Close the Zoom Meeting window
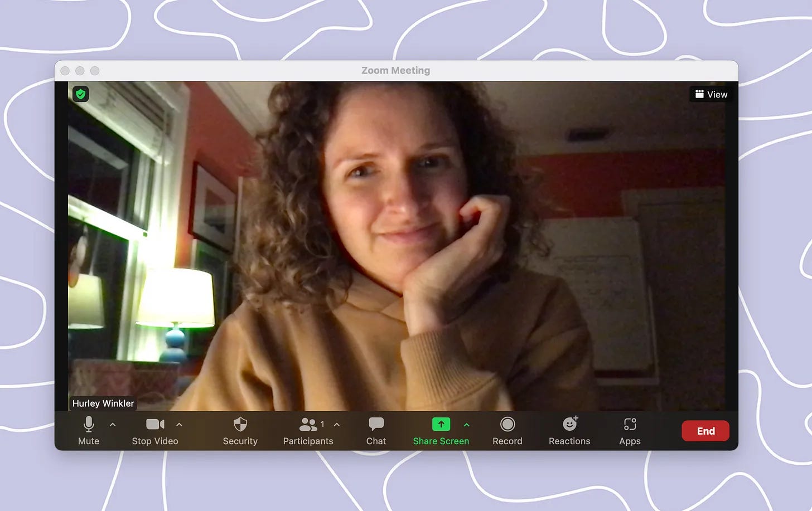The width and height of the screenshot is (812, 511). [65, 71]
